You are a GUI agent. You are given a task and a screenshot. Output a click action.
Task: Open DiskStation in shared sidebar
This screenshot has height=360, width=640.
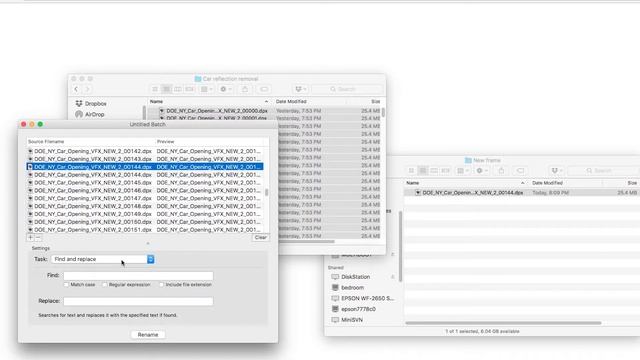click(356, 277)
